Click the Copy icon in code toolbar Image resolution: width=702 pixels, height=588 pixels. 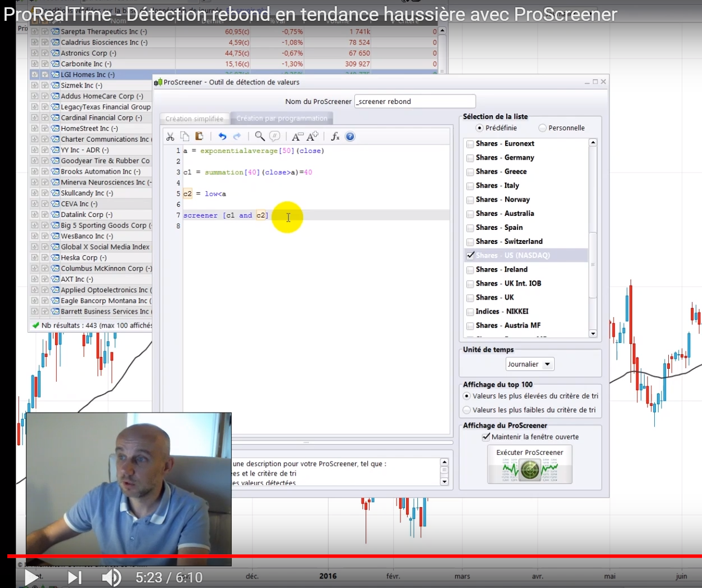[184, 136]
